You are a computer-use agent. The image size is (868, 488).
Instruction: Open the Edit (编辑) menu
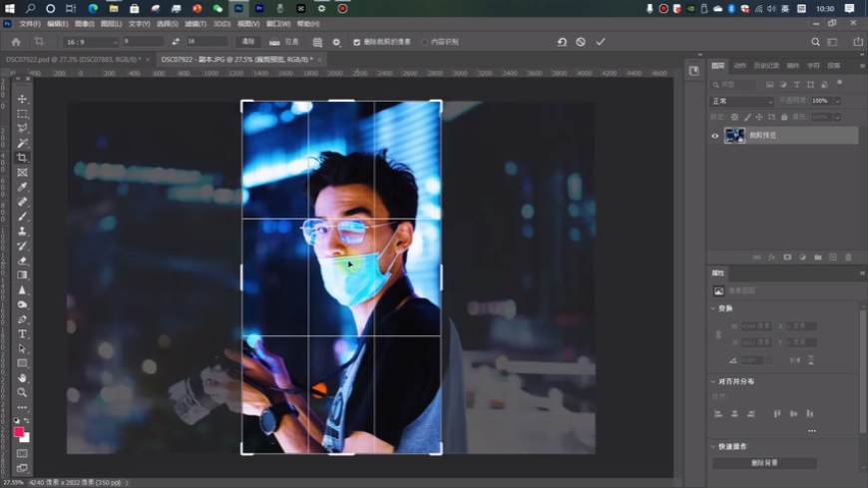coord(58,24)
